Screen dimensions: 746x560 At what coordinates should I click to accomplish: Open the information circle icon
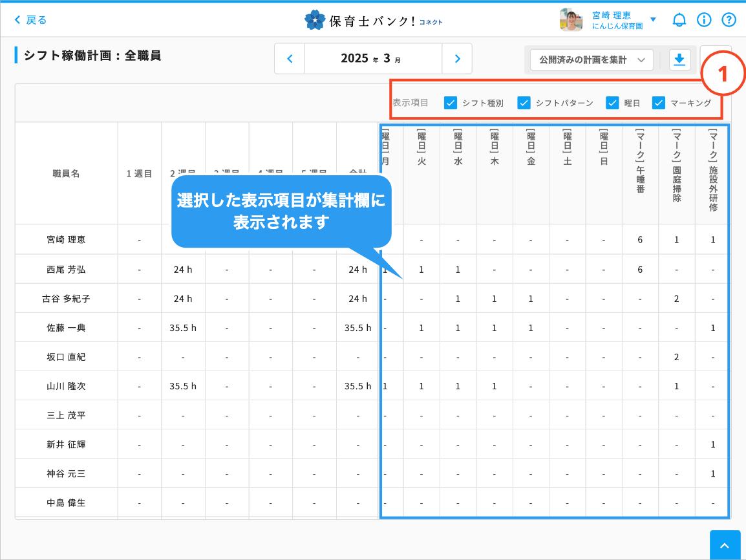tap(704, 20)
